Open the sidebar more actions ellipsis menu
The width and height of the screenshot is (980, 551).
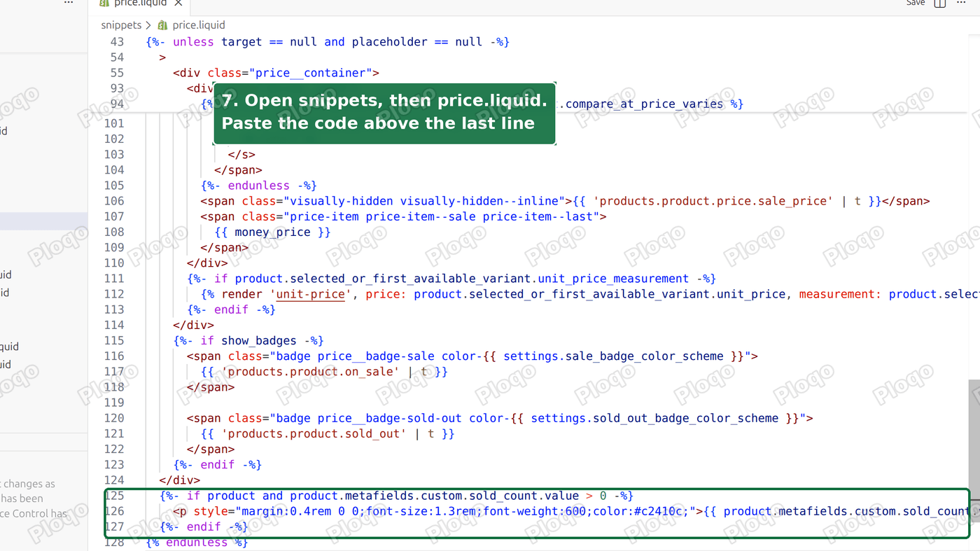(x=69, y=3)
